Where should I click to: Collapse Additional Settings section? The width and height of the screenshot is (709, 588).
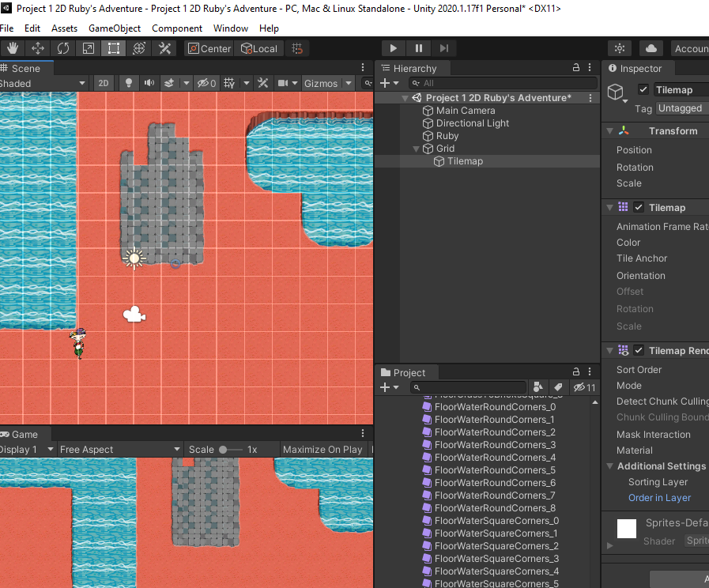[610, 466]
